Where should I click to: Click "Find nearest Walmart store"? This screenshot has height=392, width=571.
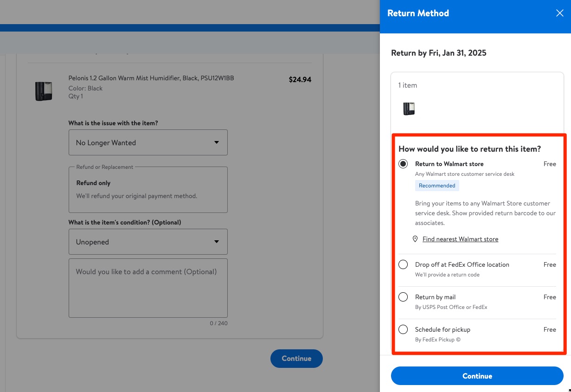point(460,239)
